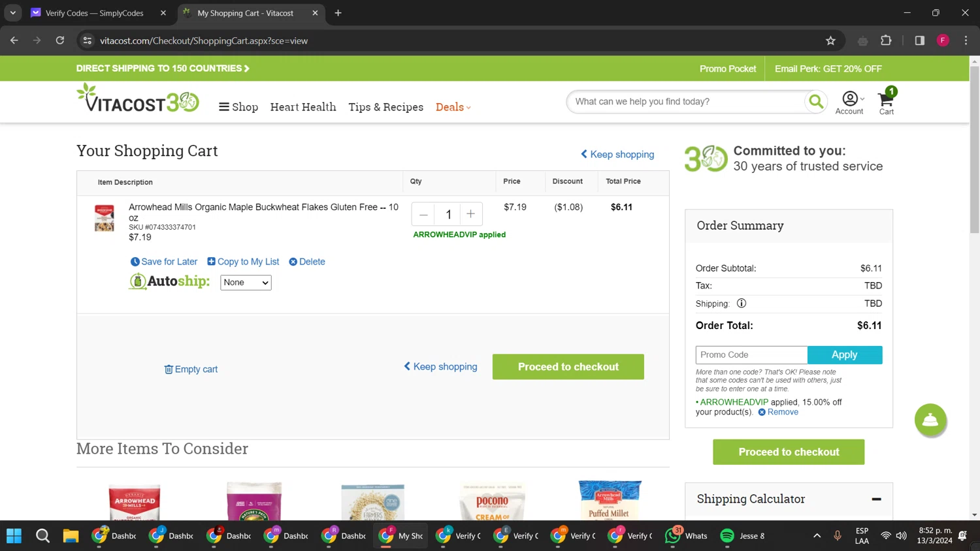Bookmark this page with star icon

click(830, 40)
